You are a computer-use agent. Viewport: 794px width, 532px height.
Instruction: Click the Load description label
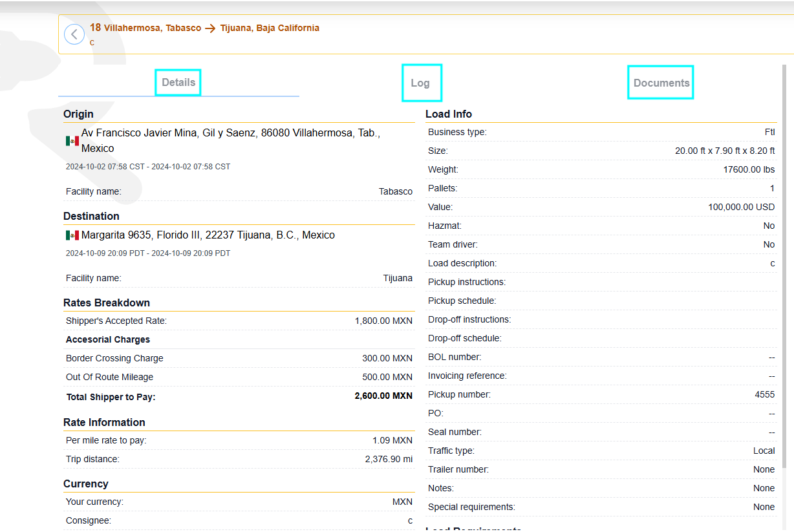pyautogui.click(x=462, y=263)
